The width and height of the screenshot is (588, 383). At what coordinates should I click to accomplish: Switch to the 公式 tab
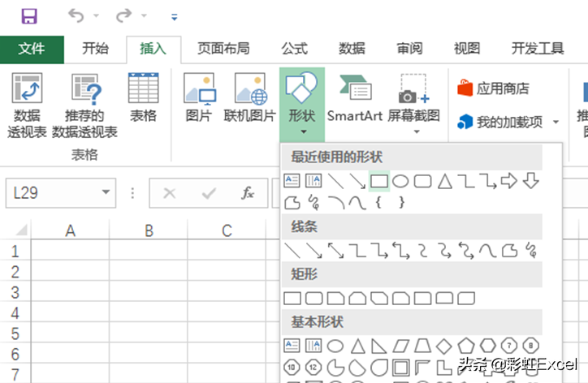pos(295,49)
